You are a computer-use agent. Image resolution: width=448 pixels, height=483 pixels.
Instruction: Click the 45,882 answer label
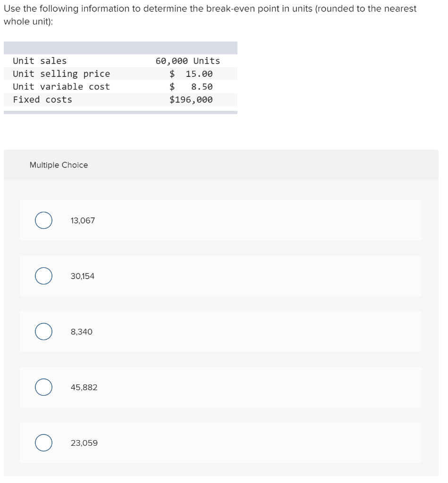point(84,387)
